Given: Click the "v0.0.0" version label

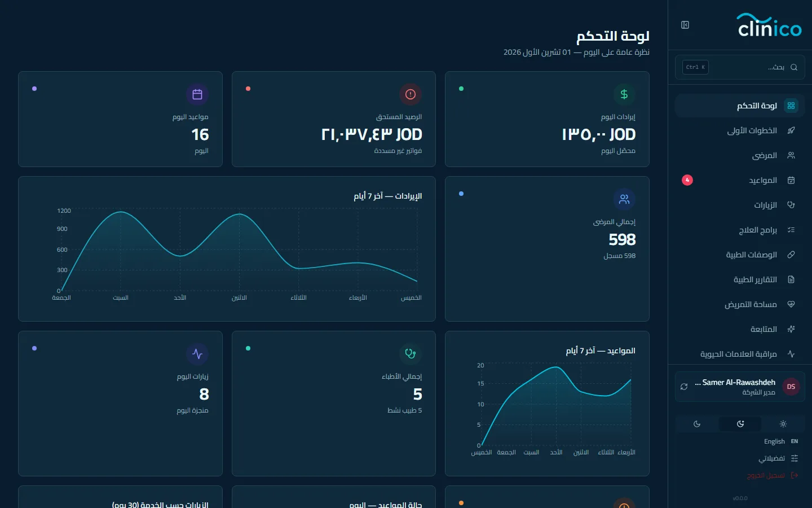Looking at the screenshot, I should tap(740, 498).
